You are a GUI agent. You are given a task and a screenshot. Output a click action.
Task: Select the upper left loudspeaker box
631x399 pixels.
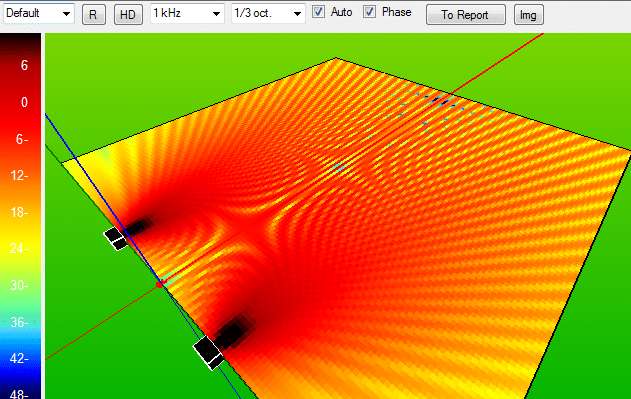(x=116, y=238)
